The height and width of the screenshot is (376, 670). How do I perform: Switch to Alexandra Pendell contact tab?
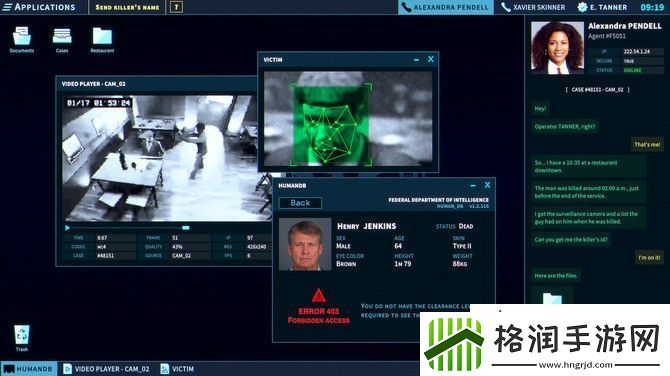coord(446,7)
